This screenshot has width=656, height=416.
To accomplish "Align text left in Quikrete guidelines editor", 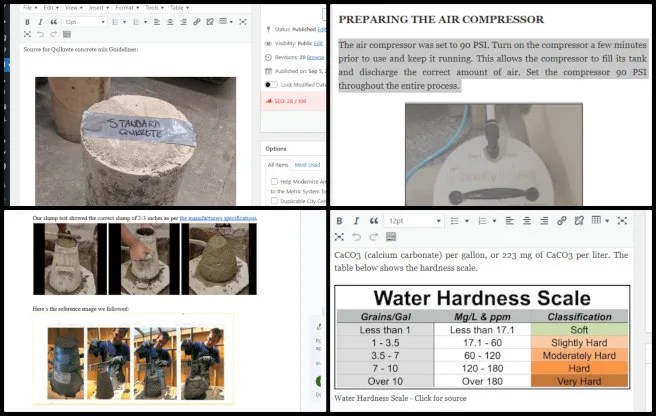I will [x=157, y=22].
